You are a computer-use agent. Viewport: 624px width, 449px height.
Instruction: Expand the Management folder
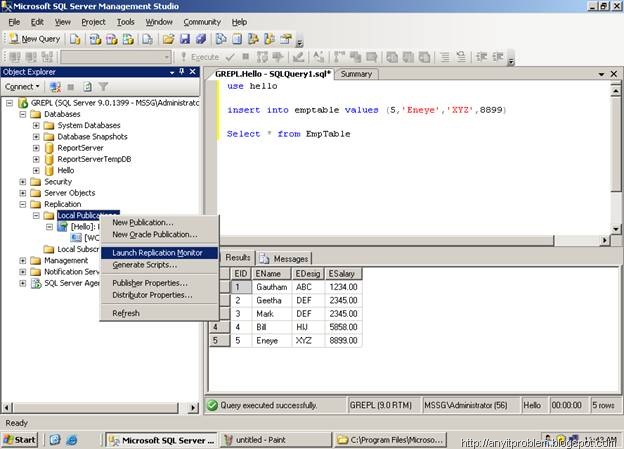(x=23, y=261)
